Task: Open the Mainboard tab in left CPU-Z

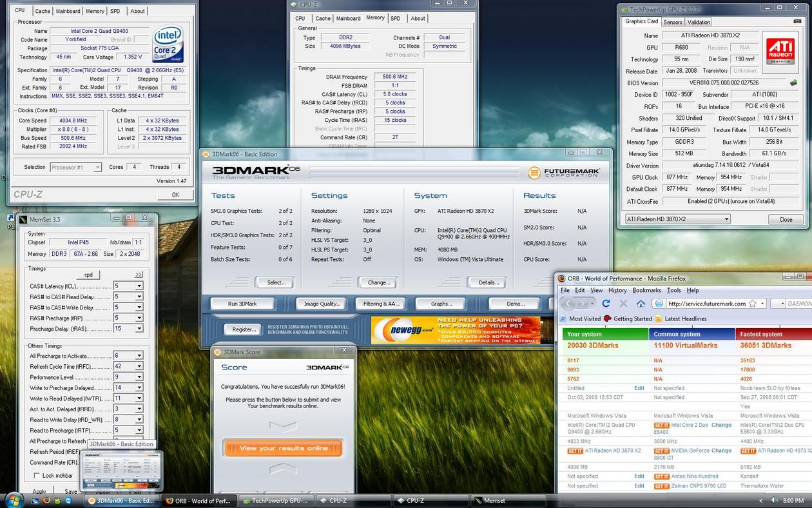Action: click(68, 11)
